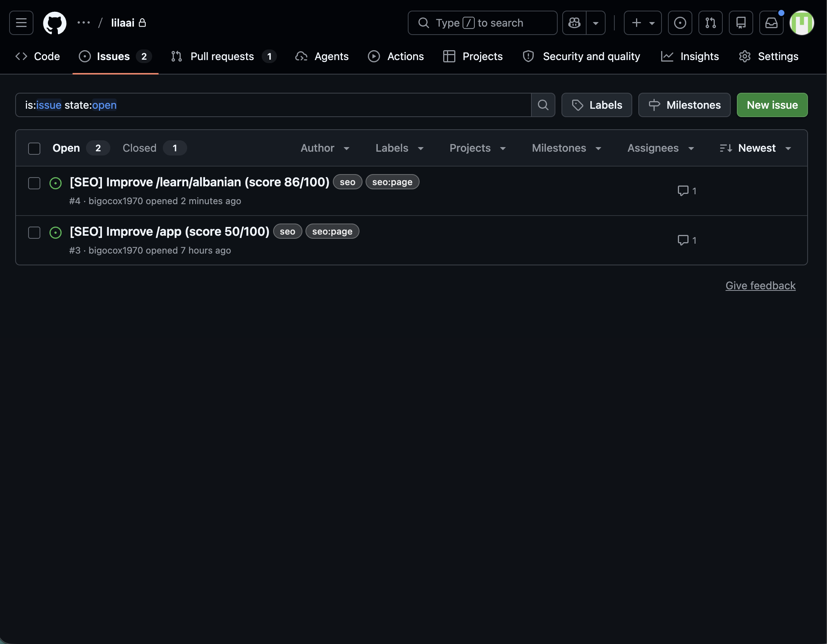Click the New issue button
Image resolution: width=827 pixels, height=644 pixels.
[772, 105]
